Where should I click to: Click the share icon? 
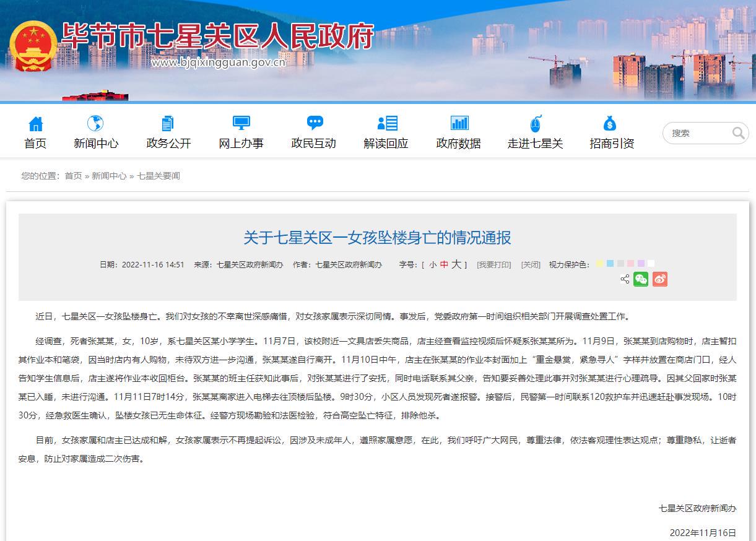pos(625,280)
